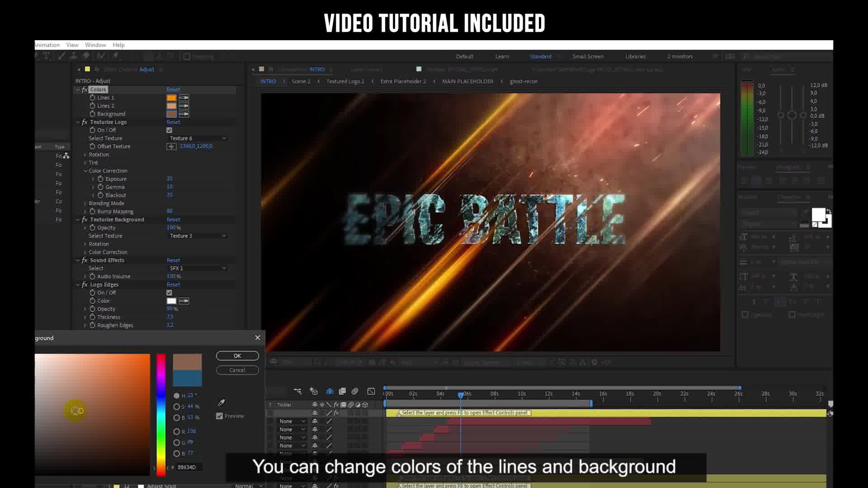Toggle the Bump Mapping stopwatch
The width and height of the screenshot is (868, 488).
[92, 211]
